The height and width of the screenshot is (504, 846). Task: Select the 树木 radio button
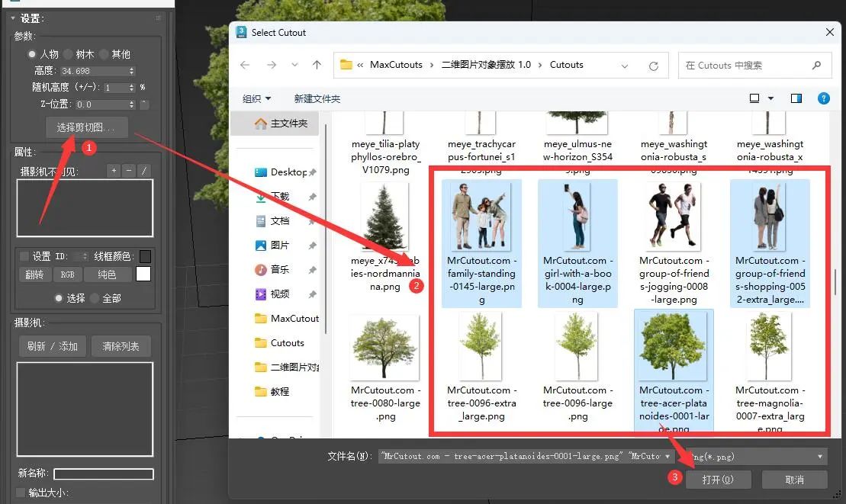pos(68,54)
